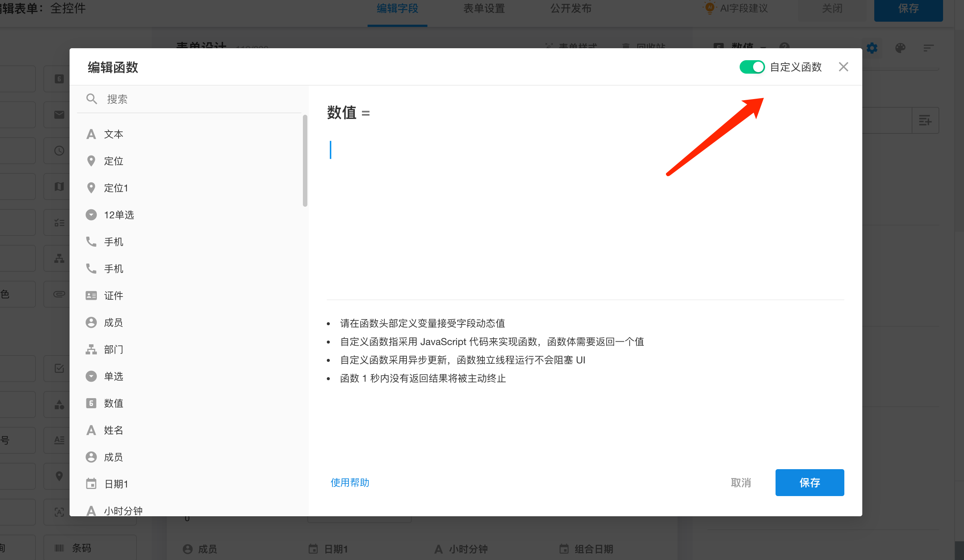The width and height of the screenshot is (964, 560).
Task: Click the search magnifier icon
Action: point(92,99)
